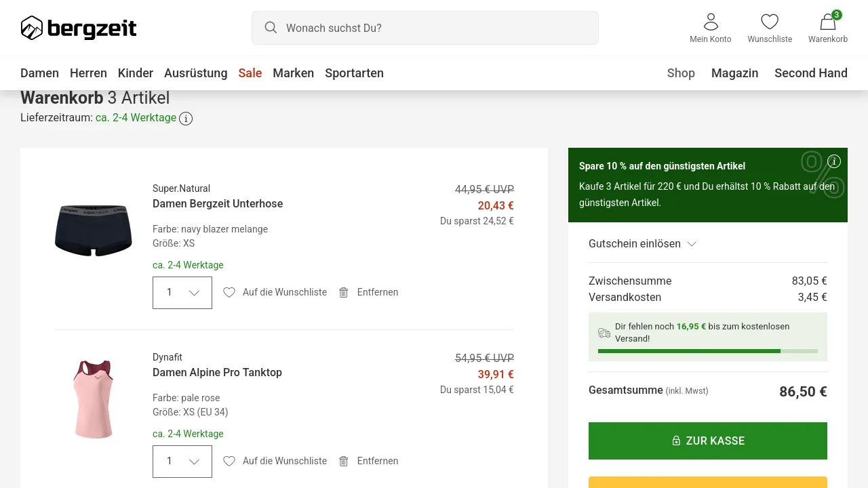Switch to the Second Hand tab

coord(811,73)
